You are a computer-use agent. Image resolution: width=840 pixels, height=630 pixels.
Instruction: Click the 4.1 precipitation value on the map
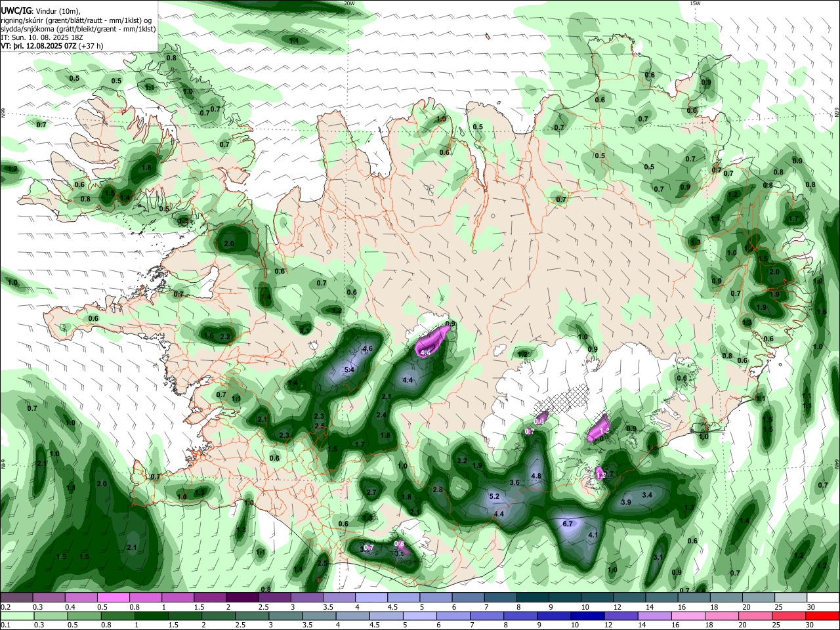pos(593,535)
